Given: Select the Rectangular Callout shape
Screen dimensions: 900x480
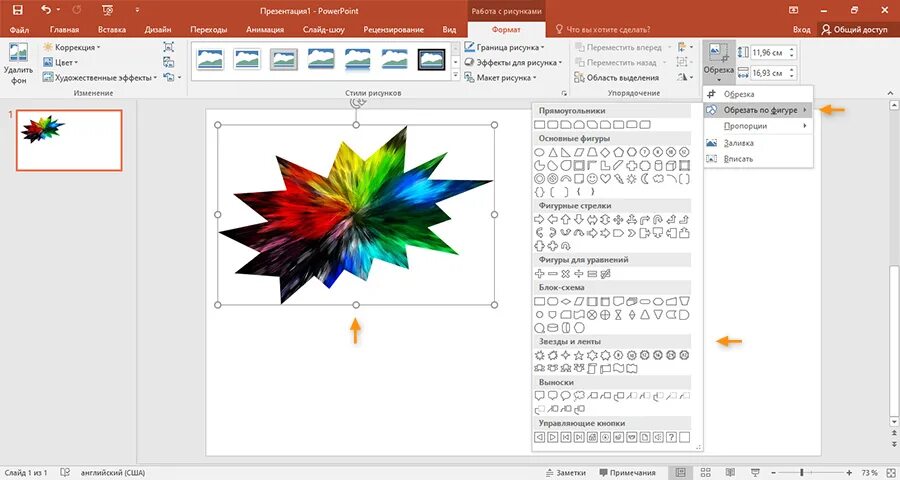Looking at the screenshot, I should point(540,396).
